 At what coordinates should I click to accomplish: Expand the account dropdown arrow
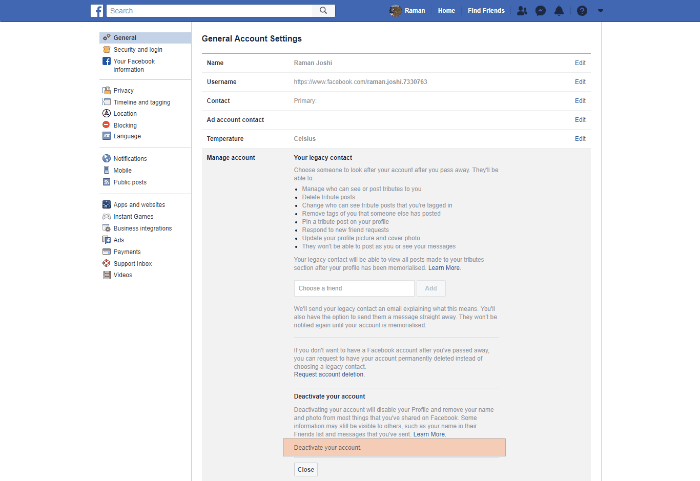pos(600,11)
